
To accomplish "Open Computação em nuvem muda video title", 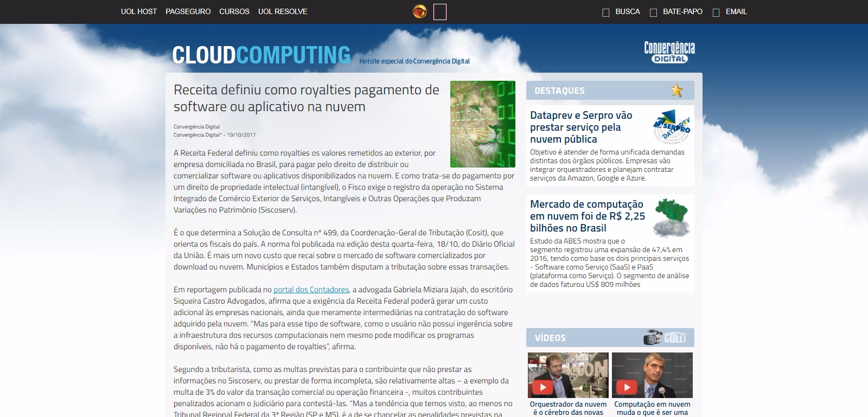I will click(652, 408).
